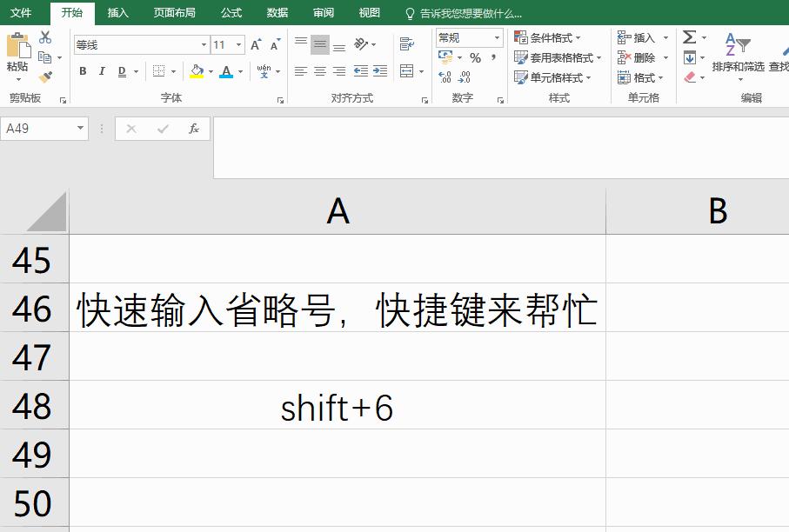Toggle underline formatting
789x532 pixels.
pos(121,70)
